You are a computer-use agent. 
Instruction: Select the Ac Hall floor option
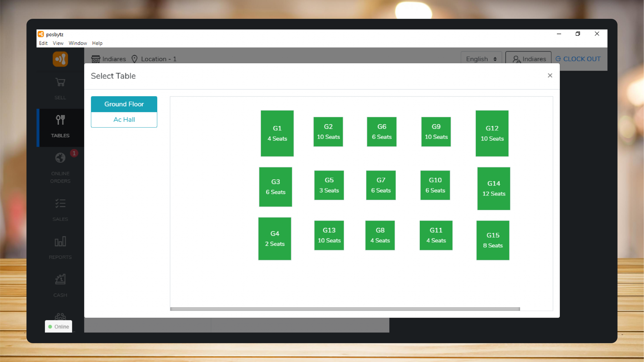coord(124,119)
